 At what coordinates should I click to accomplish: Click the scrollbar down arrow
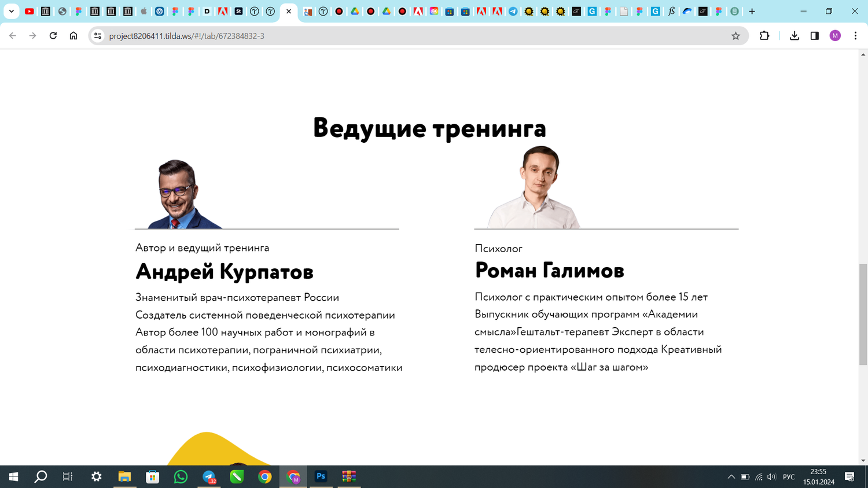click(x=863, y=461)
